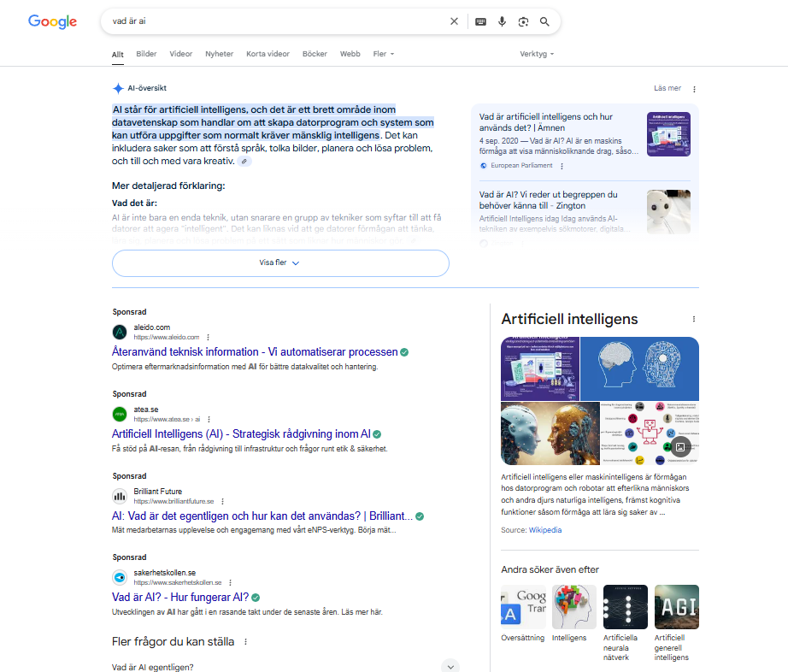Click the more-images icon on the knowledge panel
Viewport: 788px width, 672px height.
click(x=680, y=447)
